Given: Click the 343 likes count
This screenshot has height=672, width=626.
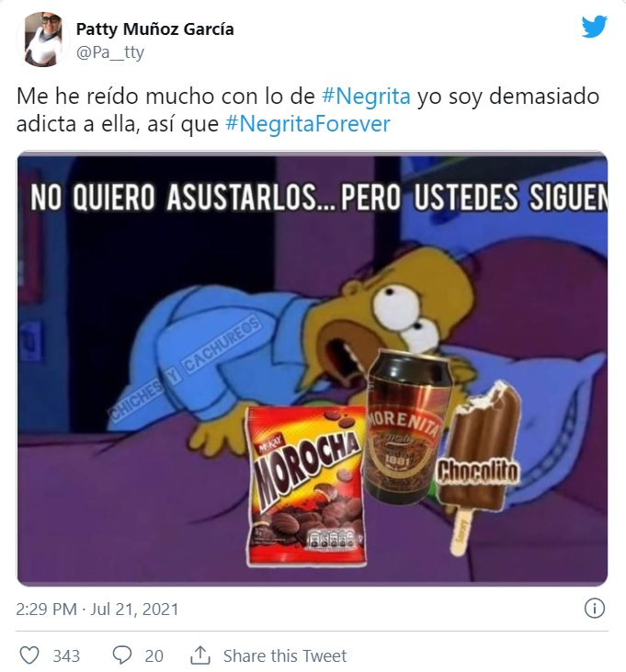Looking at the screenshot, I should click(66, 655).
